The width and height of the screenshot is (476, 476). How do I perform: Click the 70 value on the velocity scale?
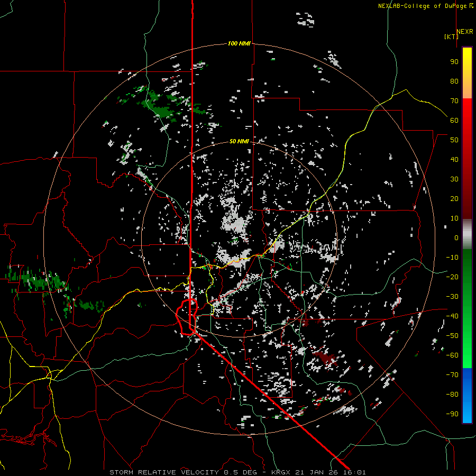point(454,101)
